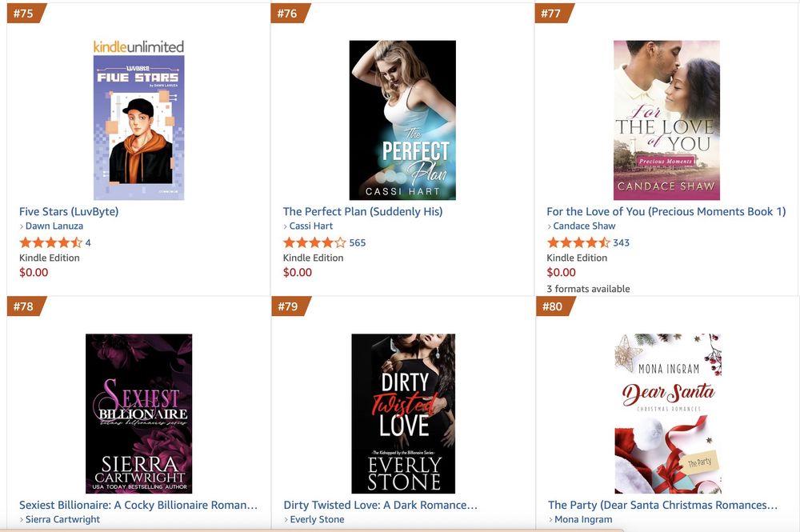Open the Dirty Twisted Love cover
This screenshot has width=800, height=532.
pos(403,414)
